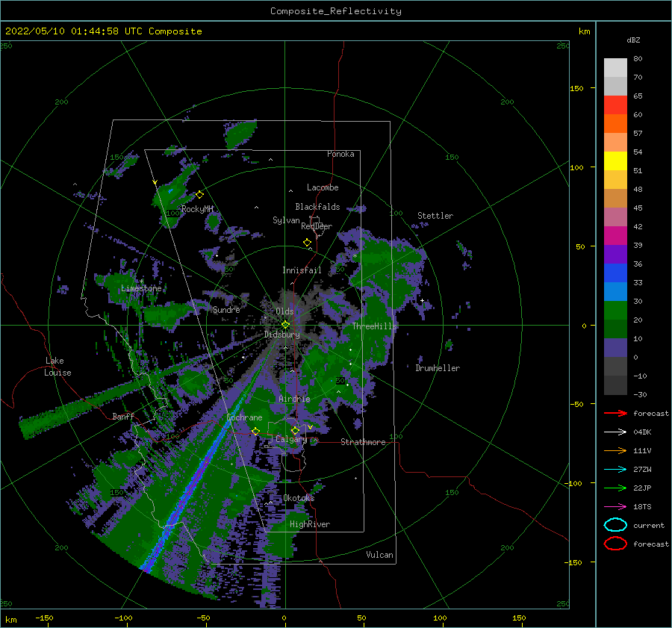Screen dimensions: 672x628
Task: Click the Drumheller city label
Action: [x=438, y=368]
